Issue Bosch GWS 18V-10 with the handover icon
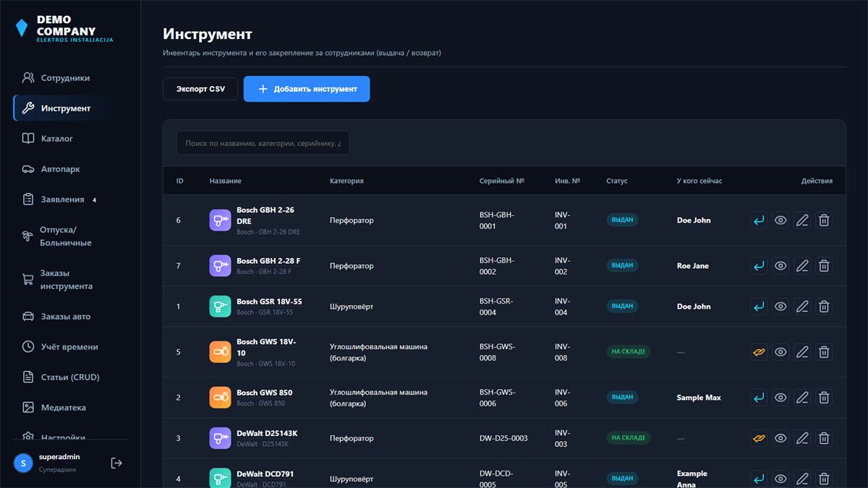The image size is (868, 488). [759, 352]
